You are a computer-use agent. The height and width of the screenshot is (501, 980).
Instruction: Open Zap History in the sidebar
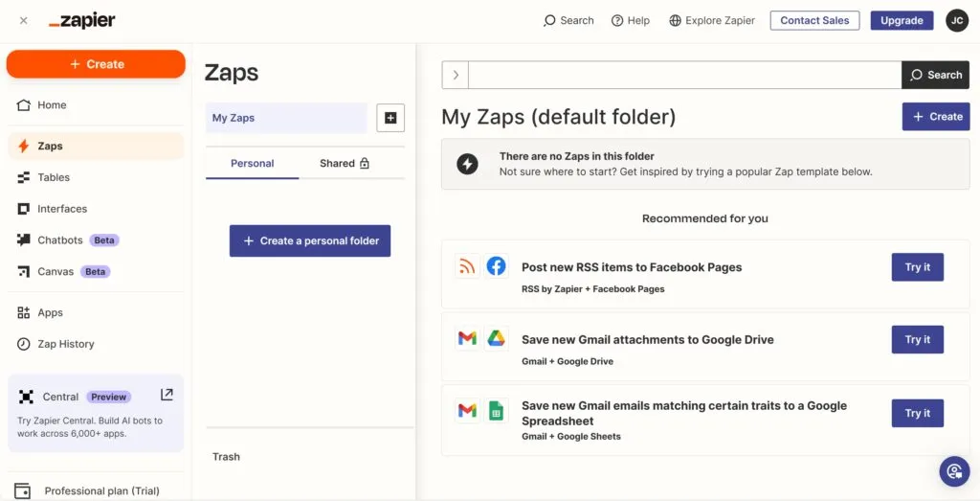[97, 344]
